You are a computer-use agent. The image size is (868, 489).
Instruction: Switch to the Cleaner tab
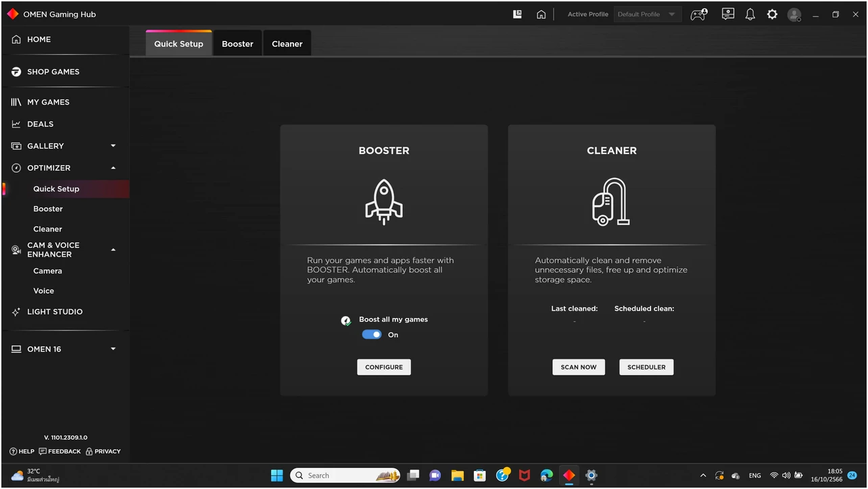tap(287, 43)
